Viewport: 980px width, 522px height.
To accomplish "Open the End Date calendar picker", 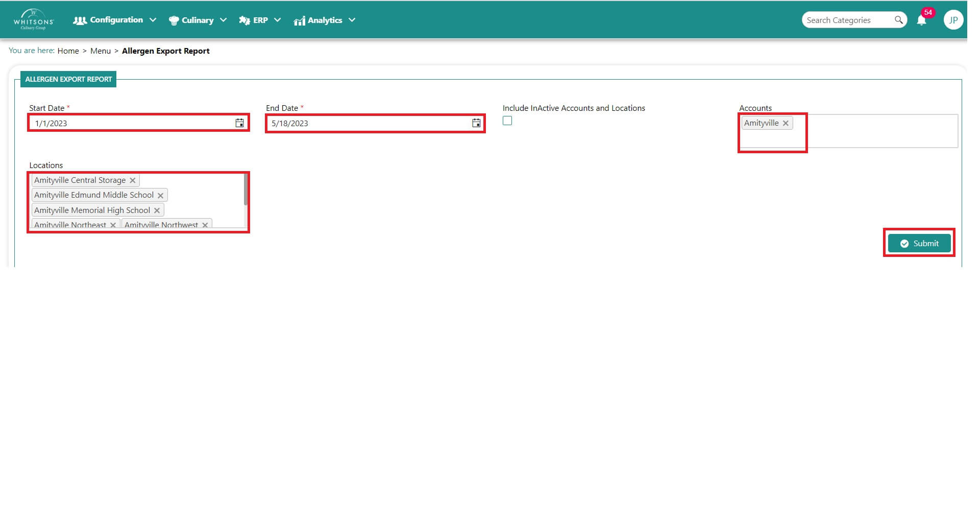I will pyautogui.click(x=476, y=123).
